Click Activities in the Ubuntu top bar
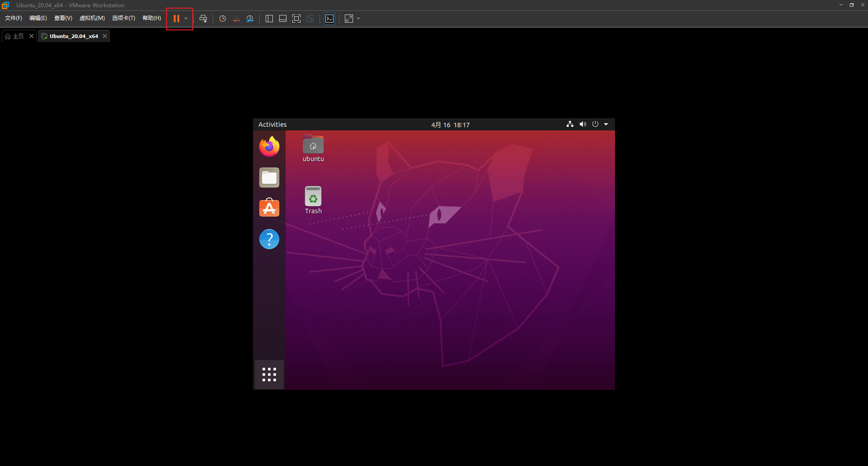Screen dimensions: 868x466 click(272, 125)
